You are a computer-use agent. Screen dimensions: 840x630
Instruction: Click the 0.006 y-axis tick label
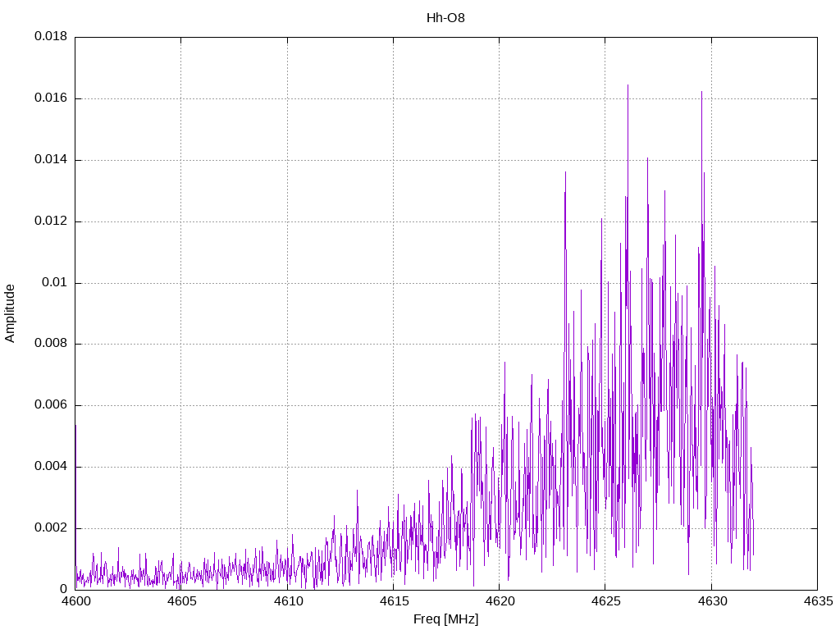pos(51,405)
